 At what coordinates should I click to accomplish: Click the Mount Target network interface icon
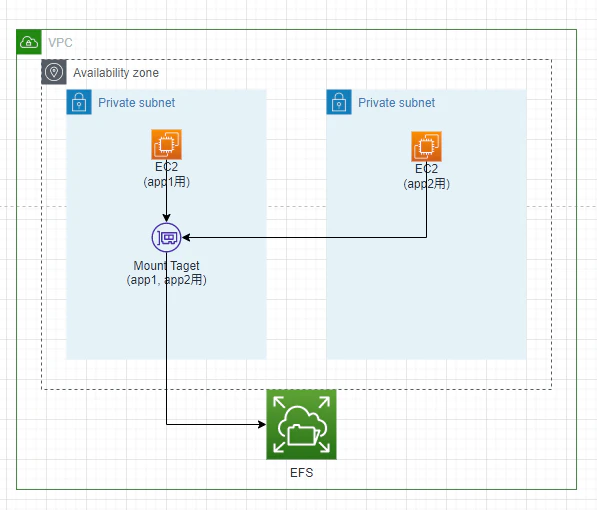tap(166, 238)
